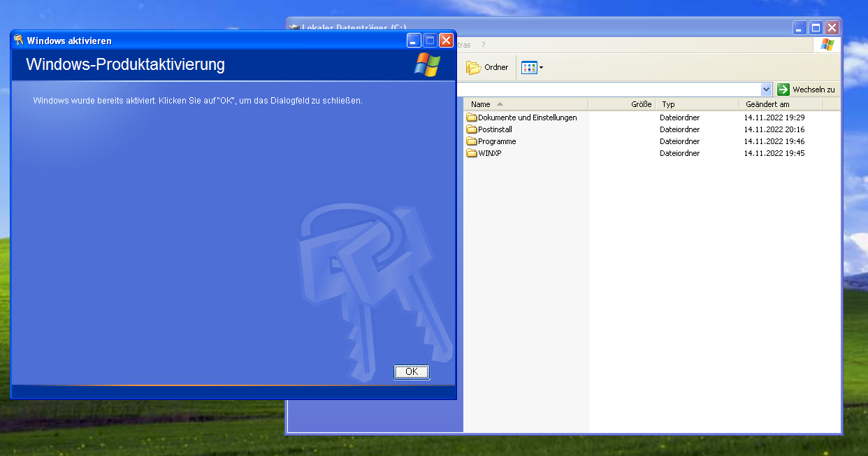
Task: Sort files by the Typ column header
Action: (x=698, y=104)
